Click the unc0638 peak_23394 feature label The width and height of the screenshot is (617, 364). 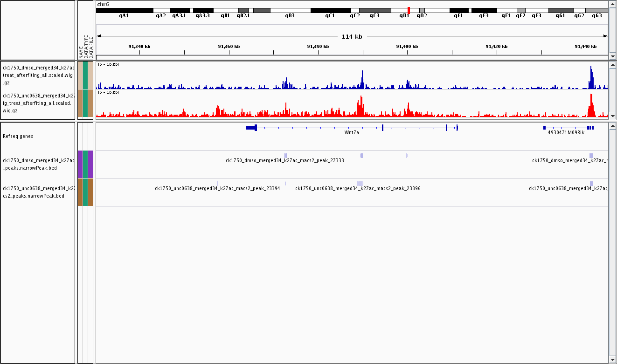(x=217, y=189)
